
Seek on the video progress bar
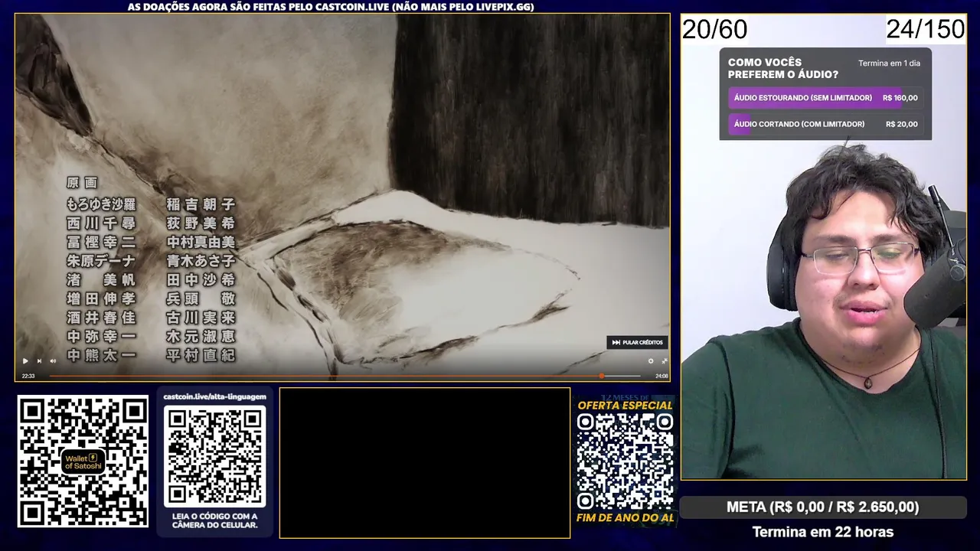(x=345, y=376)
